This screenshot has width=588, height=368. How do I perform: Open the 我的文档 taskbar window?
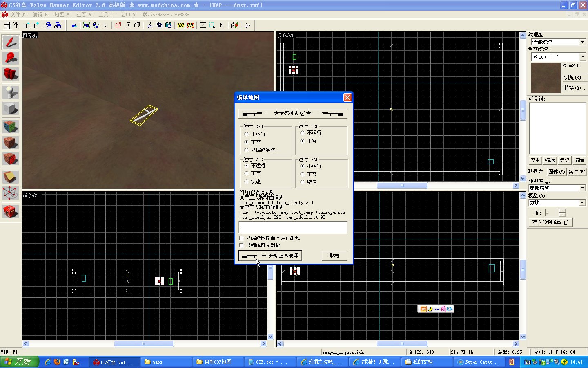427,362
